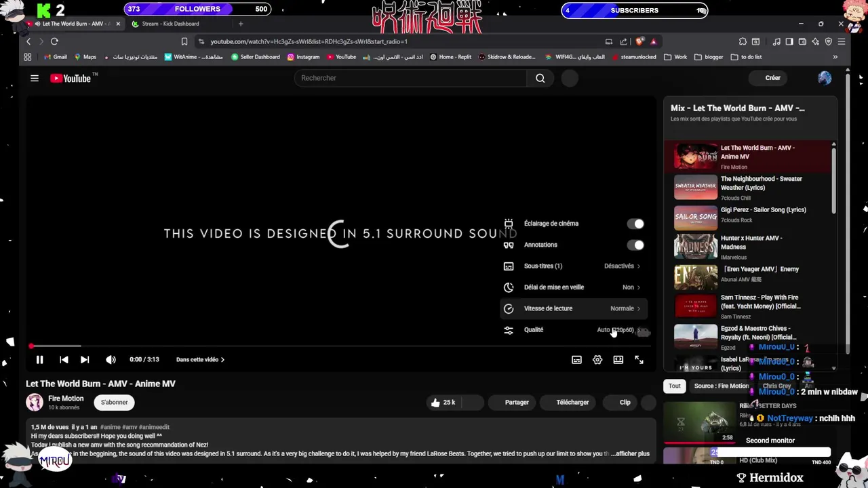Screen dimensions: 868x488
Task: Switch to theater mode icon
Action: click(x=618, y=360)
